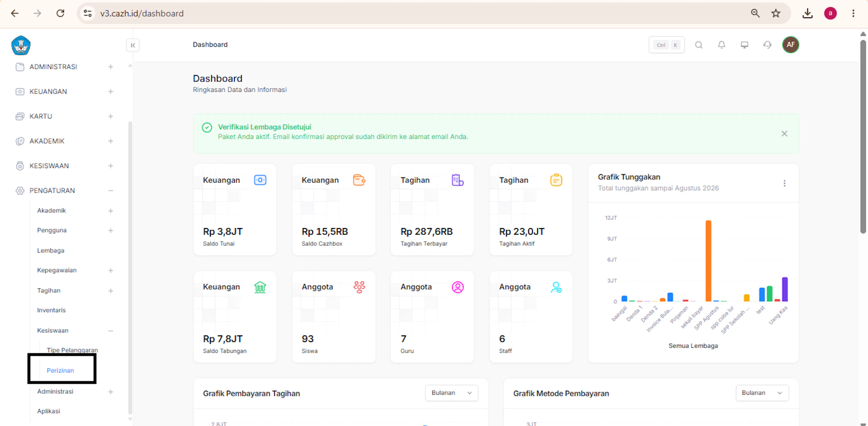
Task: Click the Tagihan Aktif clipboard icon
Action: pos(556,180)
